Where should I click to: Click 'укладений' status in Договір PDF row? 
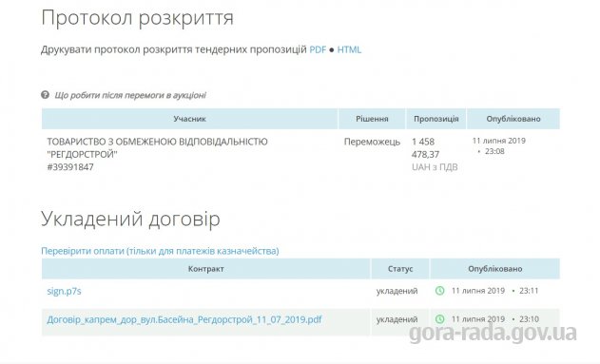[x=397, y=319]
